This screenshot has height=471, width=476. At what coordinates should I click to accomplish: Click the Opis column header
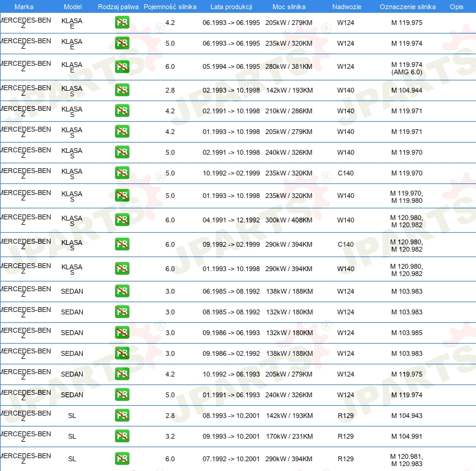point(456,7)
